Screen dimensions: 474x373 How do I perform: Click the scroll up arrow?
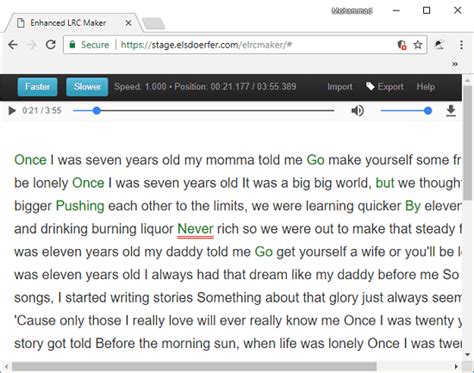tap(469, 81)
